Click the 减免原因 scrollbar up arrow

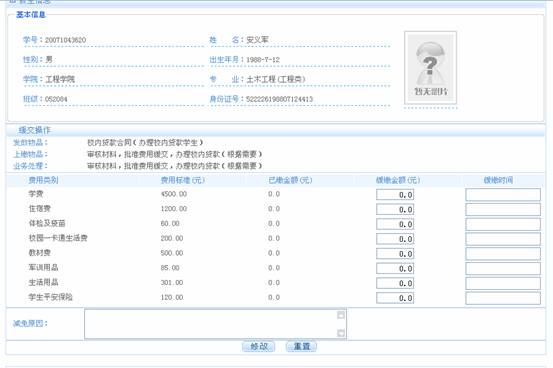(341, 315)
